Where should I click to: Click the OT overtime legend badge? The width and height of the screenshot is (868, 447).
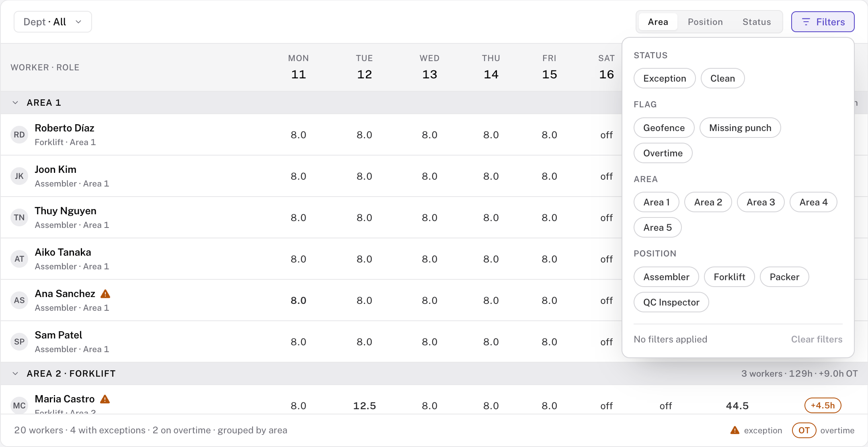tap(804, 430)
